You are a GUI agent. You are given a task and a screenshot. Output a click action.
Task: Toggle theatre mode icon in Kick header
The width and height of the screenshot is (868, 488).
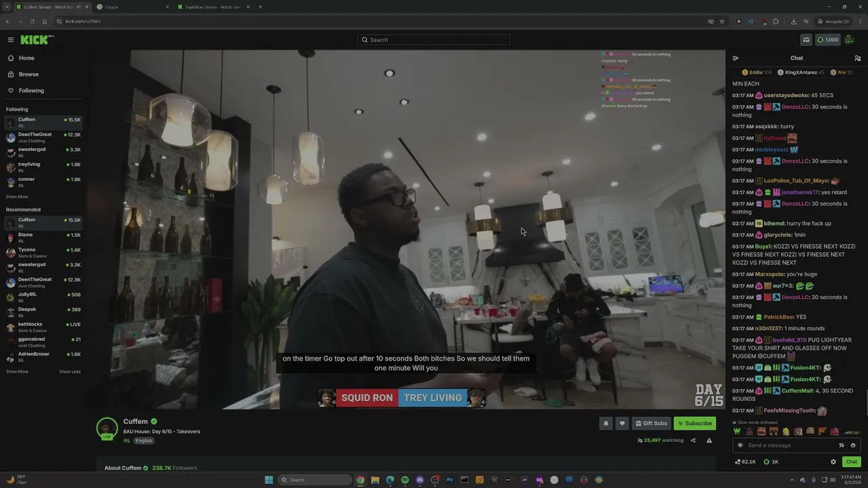point(806,40)
